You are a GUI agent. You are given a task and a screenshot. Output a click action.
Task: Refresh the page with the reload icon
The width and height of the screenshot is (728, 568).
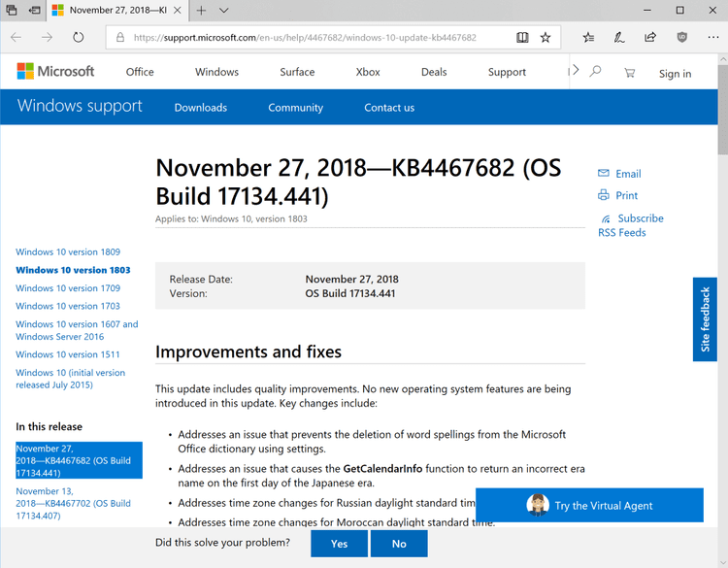pos(78,37)
